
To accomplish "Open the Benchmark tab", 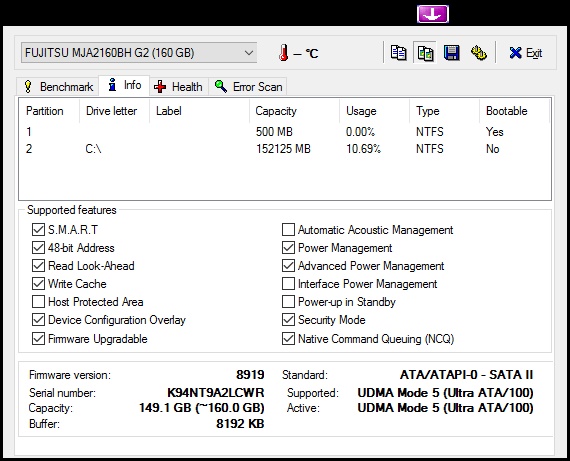I will (x=57, y=87).
